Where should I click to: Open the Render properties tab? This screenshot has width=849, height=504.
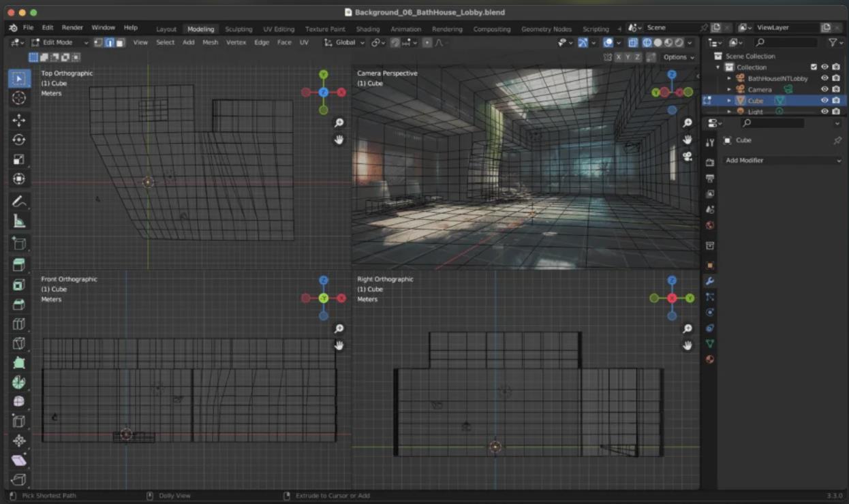710,163
